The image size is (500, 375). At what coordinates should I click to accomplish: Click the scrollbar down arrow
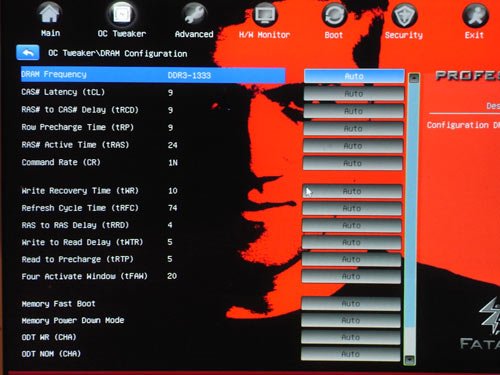coord(409,360)
